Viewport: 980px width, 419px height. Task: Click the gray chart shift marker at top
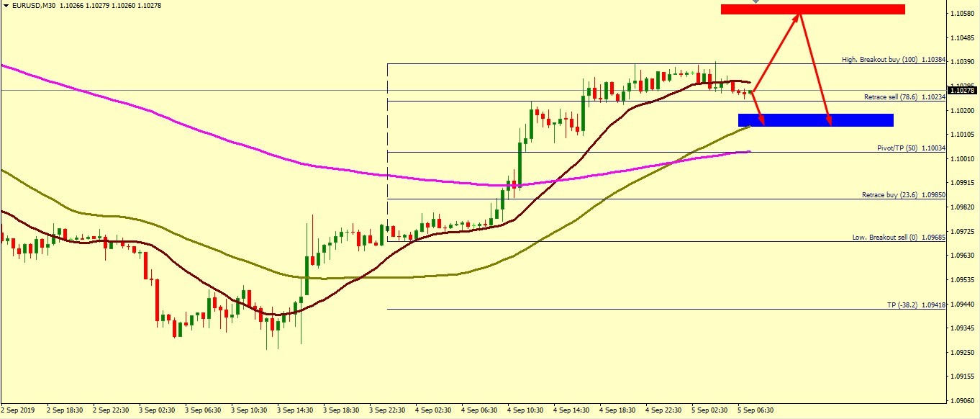coord(755,2)
